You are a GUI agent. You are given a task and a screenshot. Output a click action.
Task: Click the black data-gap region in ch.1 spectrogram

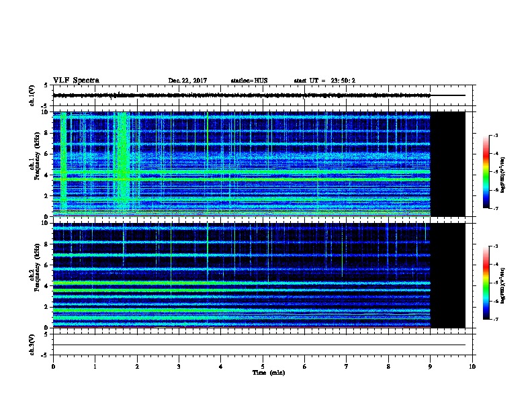448,164
